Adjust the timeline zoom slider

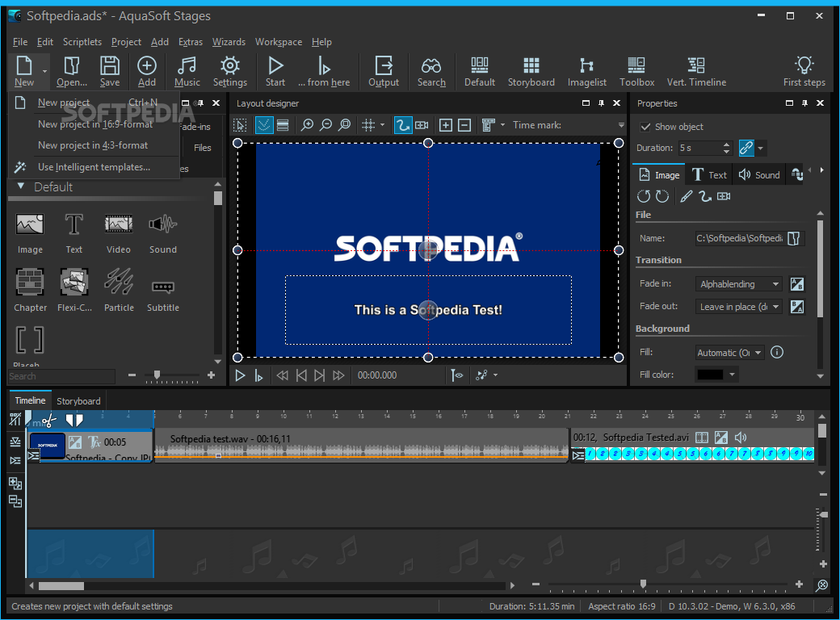(x=643, y=584)
